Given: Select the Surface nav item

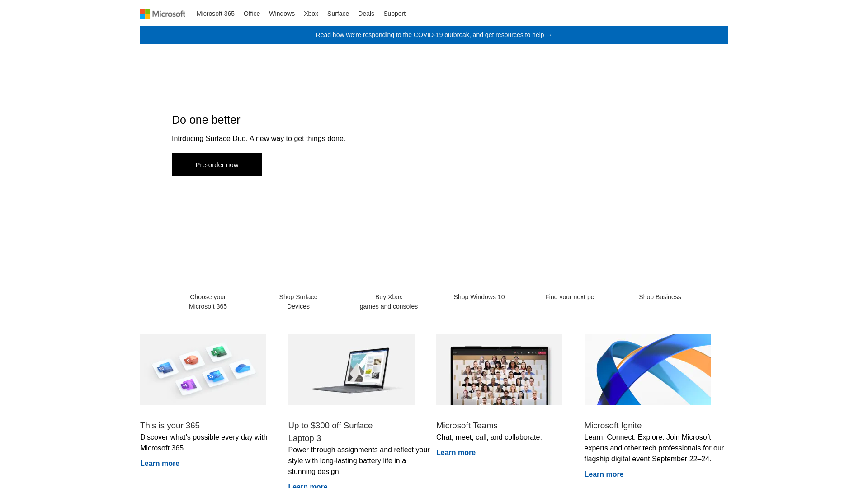Looking at the screenshot, I should click(x=338, y=14).
